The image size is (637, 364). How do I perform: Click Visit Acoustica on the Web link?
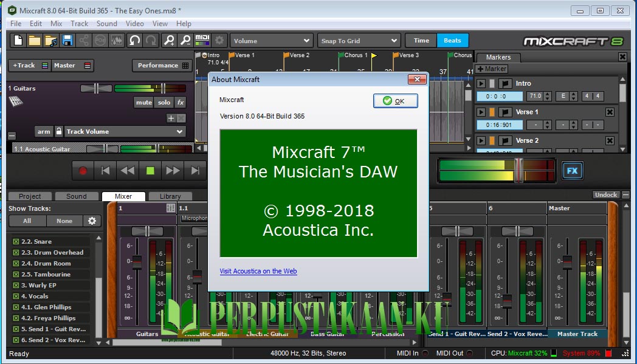tap(258, 271)
